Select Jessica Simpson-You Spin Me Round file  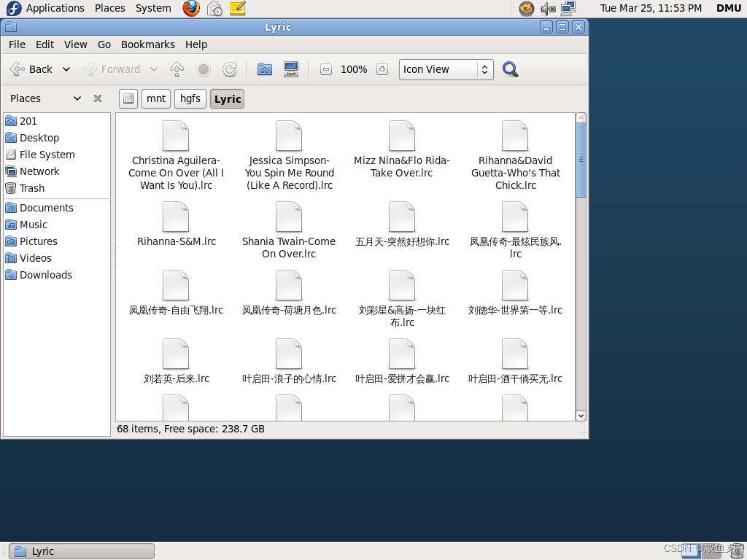(289, 136)
